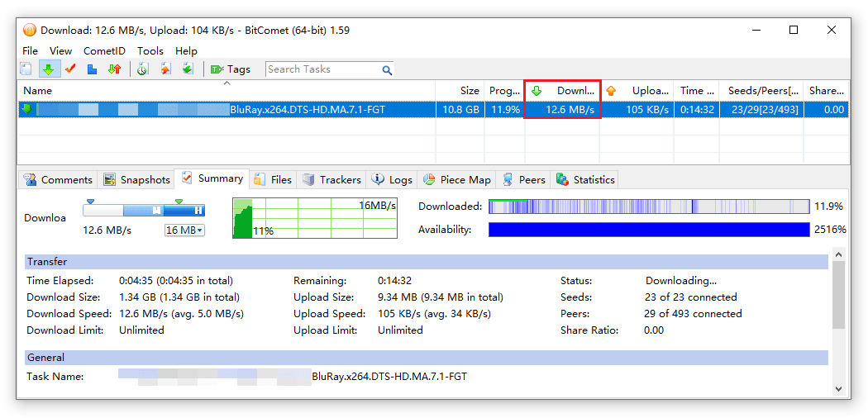Show completed tasks with red checkmark icon
The height and width of the screenshot is (418, 868).
pos(70,69)
